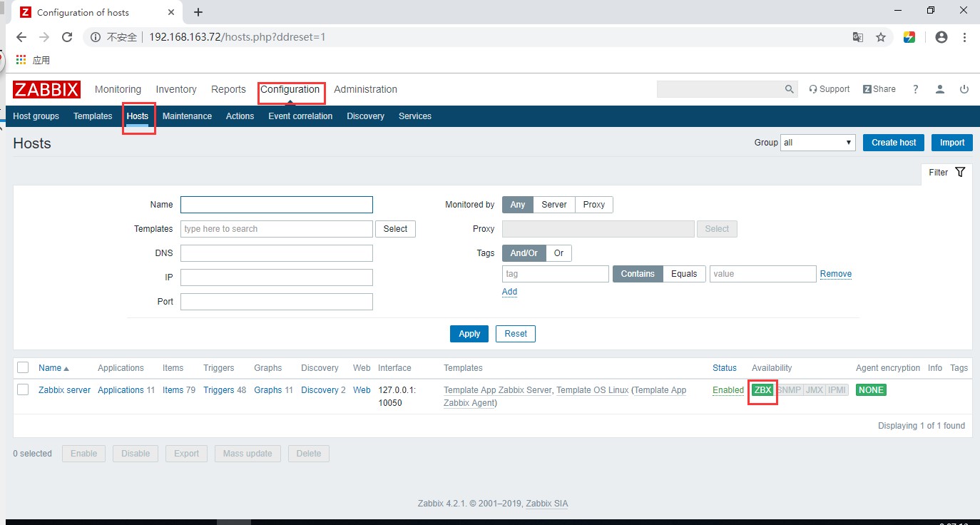Open the Chrome translate icon
The width and height of the screenshot is (980, 525).
coord(858,37)
